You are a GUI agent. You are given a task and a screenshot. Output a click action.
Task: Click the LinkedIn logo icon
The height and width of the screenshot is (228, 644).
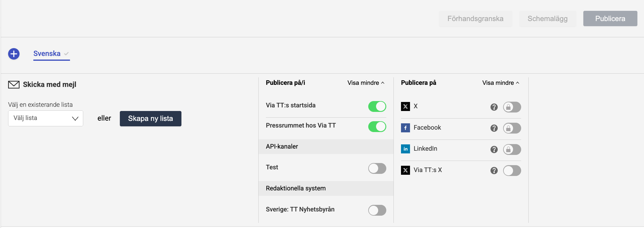406,149
